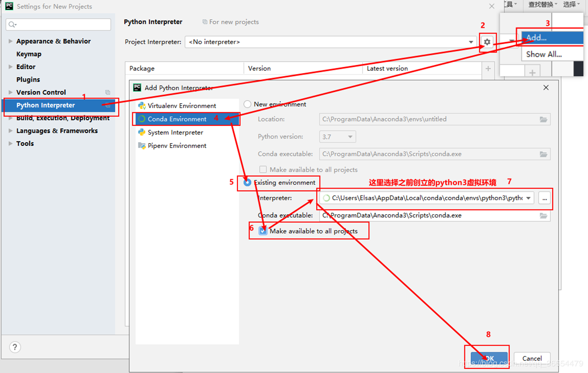Click the Conda Environment circle icon

(142, 119)
